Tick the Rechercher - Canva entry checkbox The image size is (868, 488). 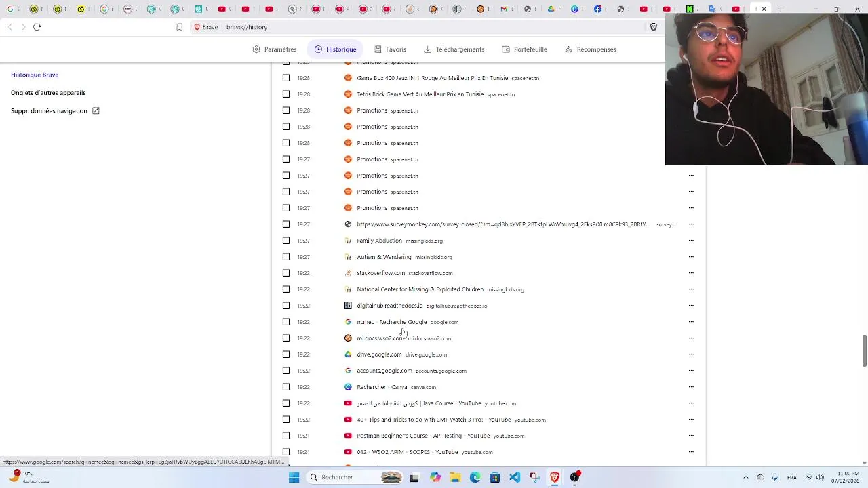[286, 387]
